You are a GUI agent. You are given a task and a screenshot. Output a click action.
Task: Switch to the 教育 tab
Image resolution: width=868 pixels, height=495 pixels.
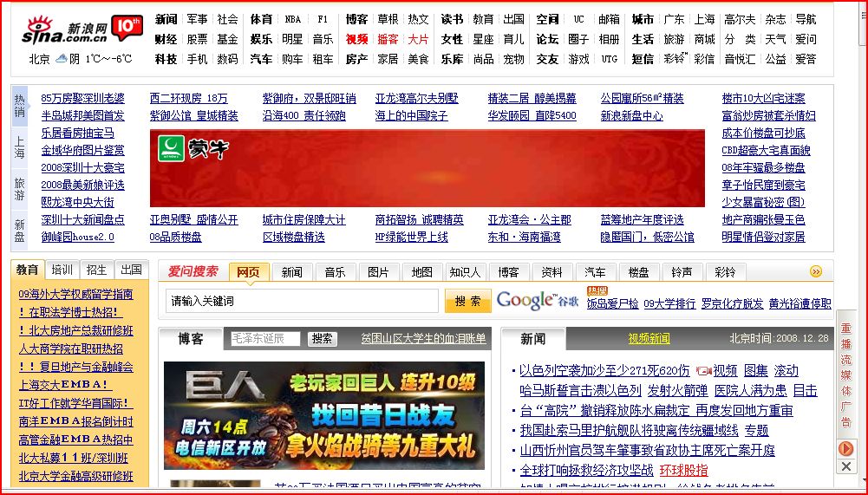point(27,270)
